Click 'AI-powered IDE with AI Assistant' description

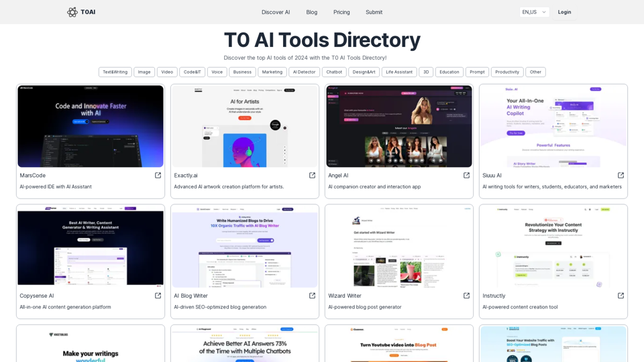coord(56,187)
